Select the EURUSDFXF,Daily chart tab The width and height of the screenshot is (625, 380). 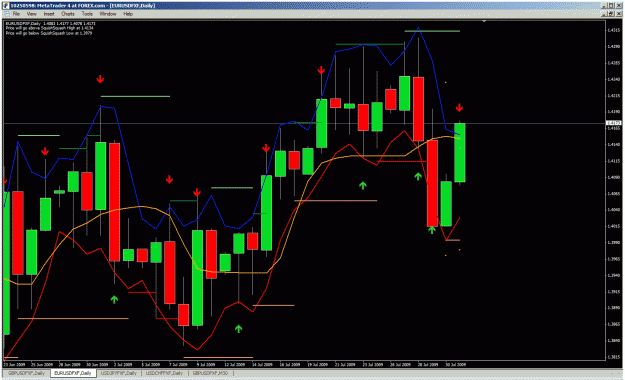[73, 373]
